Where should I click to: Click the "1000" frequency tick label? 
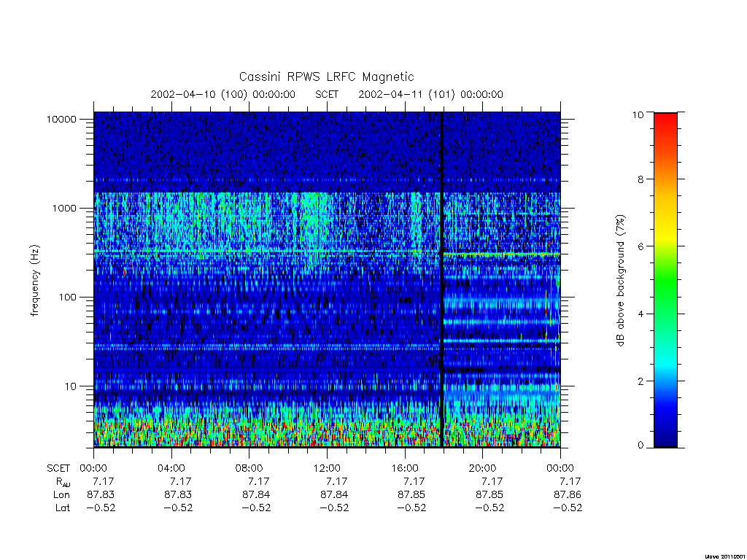(64, 208)
